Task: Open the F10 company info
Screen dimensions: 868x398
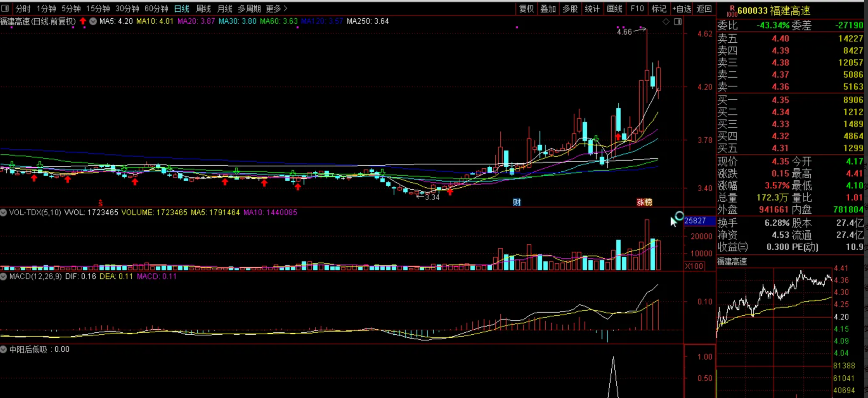Action: click(x=637, y=9)
